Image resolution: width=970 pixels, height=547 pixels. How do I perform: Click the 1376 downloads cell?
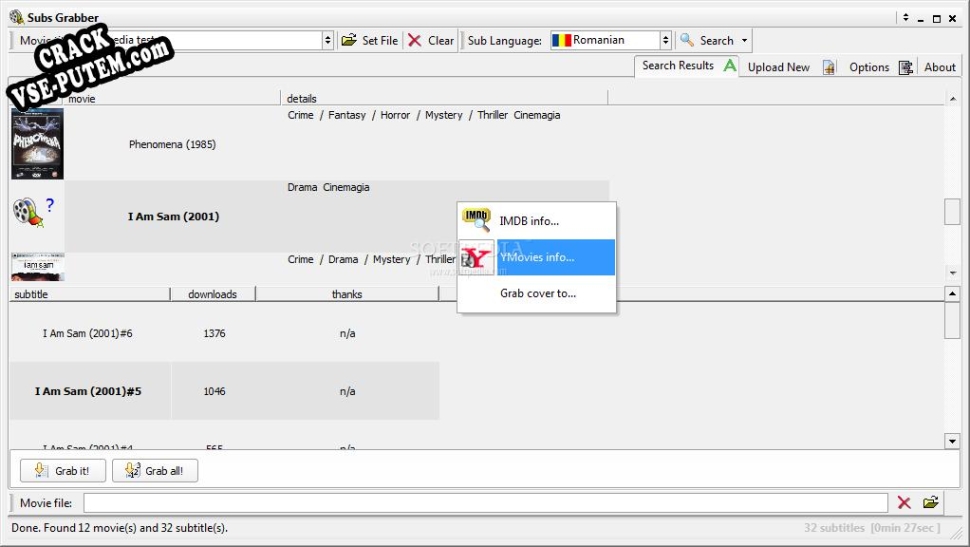(214, 333)
